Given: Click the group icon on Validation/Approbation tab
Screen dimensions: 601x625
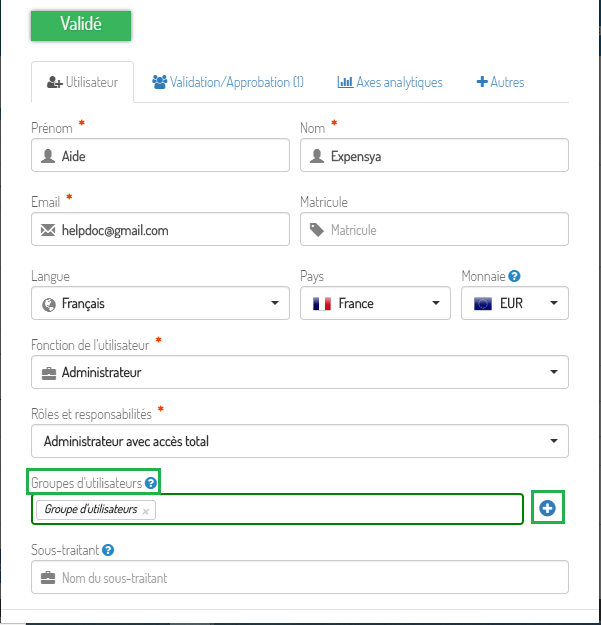Looking at the screenshot, I should coord(159,82).
